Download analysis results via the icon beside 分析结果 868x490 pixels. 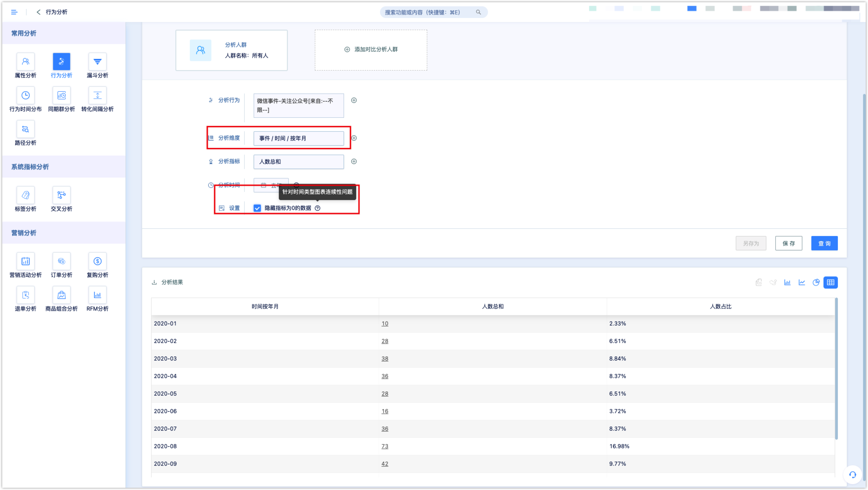point(154,282)
